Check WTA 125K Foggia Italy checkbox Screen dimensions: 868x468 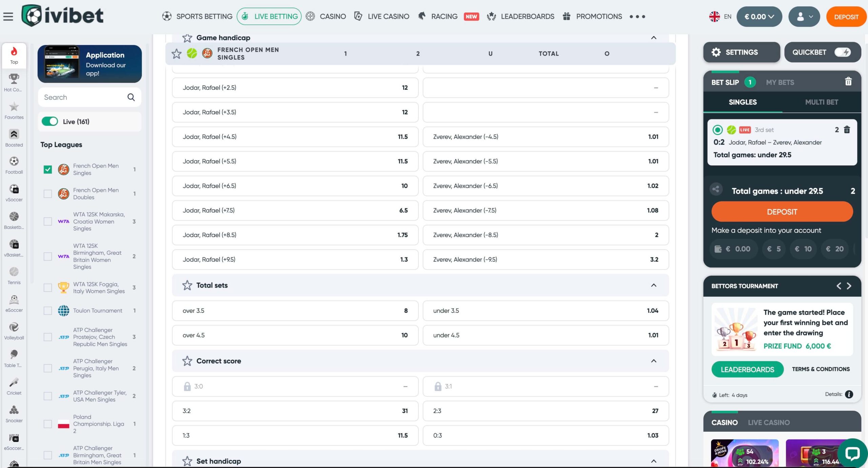point(48,288)
